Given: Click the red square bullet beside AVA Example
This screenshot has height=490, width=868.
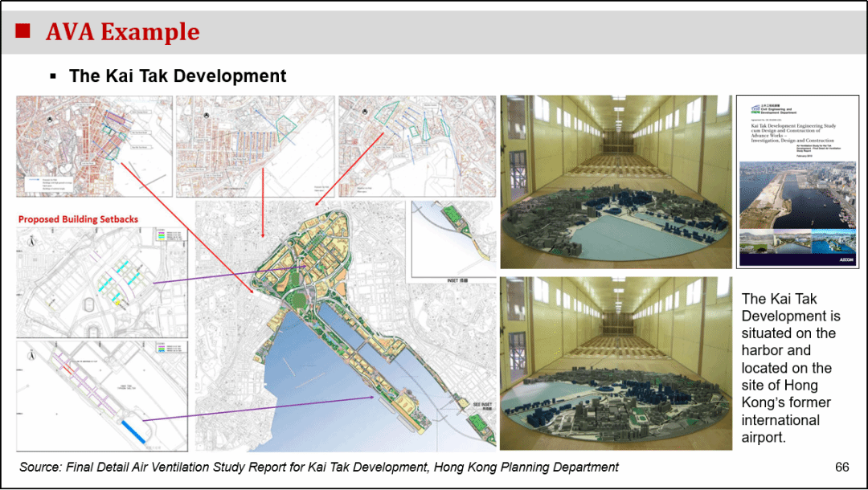Looking at the screenshot, I should click(x=23, y=31).
